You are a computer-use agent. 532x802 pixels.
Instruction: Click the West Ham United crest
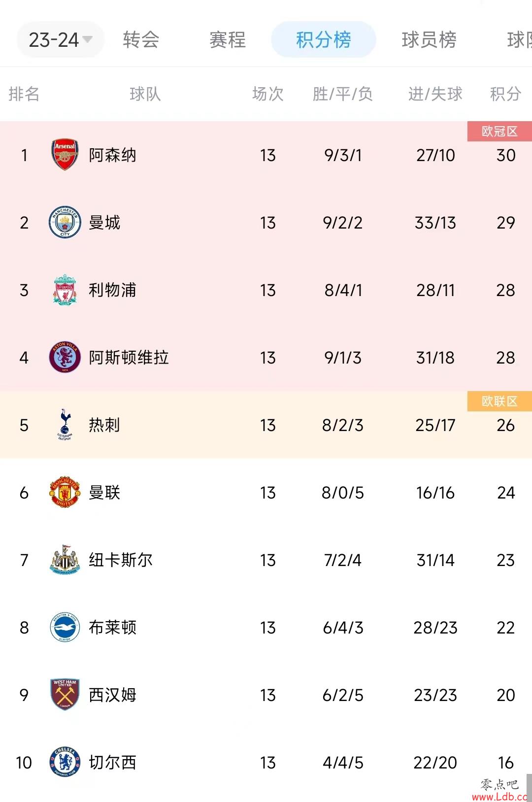(65, 695)
